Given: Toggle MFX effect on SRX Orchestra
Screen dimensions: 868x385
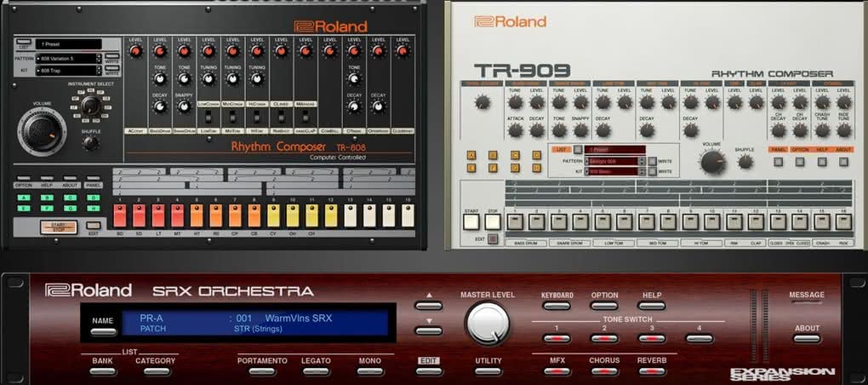Looking at the screenshot, I should click(x=557, y=371).
